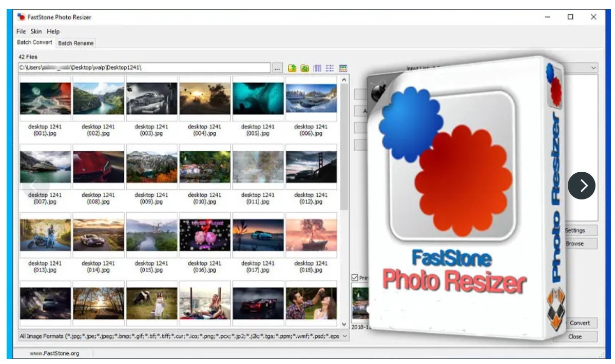
Task: Click the FastStone app icon in title bar
Action: point(21,17)
